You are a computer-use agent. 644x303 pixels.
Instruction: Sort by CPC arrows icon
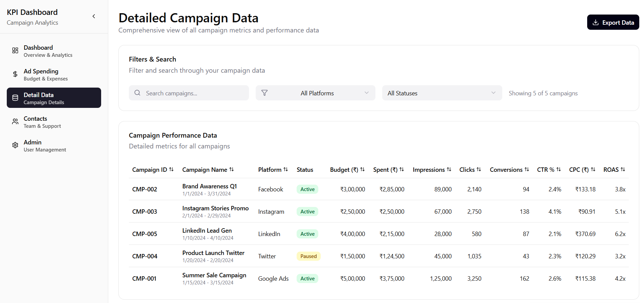click(x=593, y=169)
